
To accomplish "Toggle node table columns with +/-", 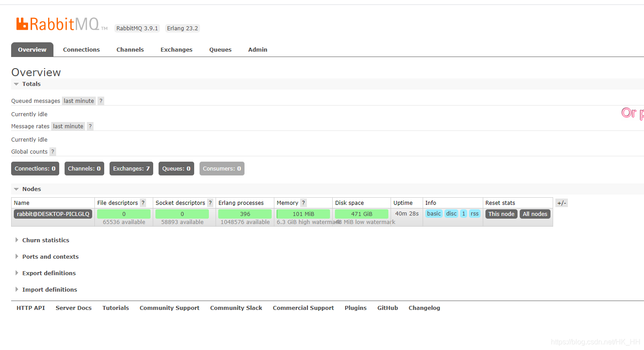I will [x=562, y=203].
